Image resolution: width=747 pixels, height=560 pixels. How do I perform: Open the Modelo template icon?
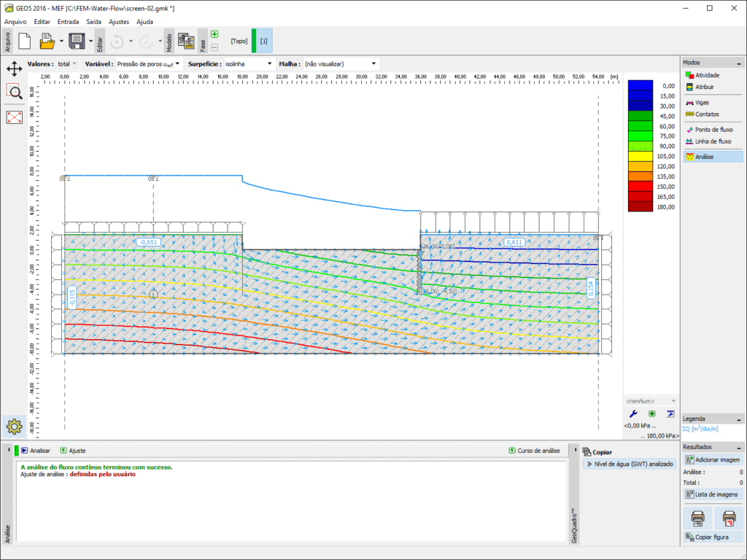(186, 41)
